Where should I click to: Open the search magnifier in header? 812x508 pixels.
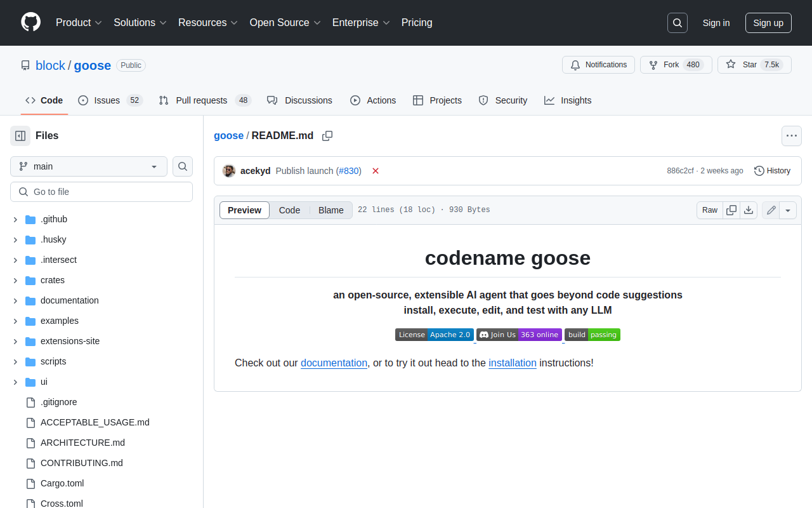pyautogui.click(x=678, y=23)
